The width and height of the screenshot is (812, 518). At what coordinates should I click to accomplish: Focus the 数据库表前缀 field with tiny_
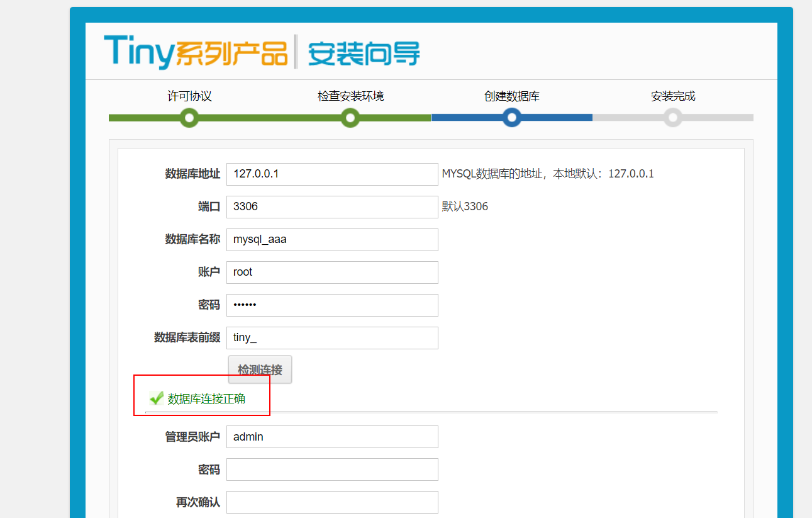(x=332, y=338)
